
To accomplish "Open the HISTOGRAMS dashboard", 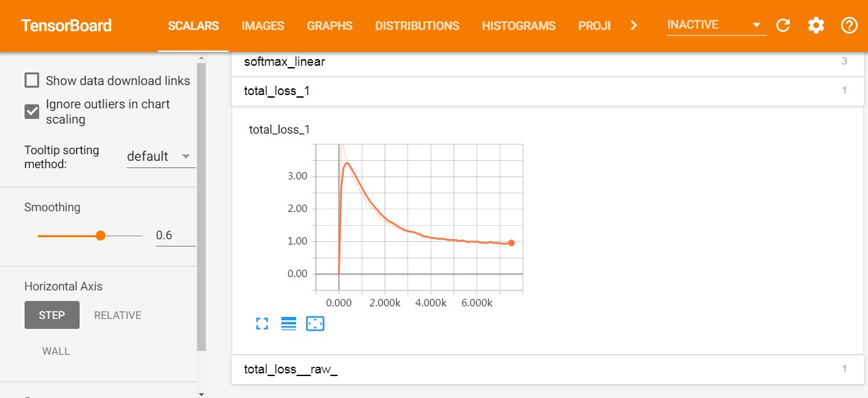I will [518, 26].
